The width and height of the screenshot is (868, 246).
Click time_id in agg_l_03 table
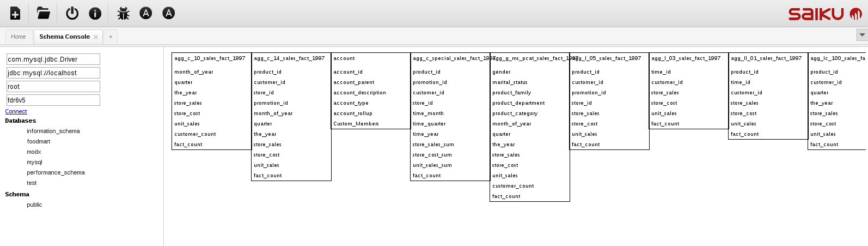pos(661,72)
